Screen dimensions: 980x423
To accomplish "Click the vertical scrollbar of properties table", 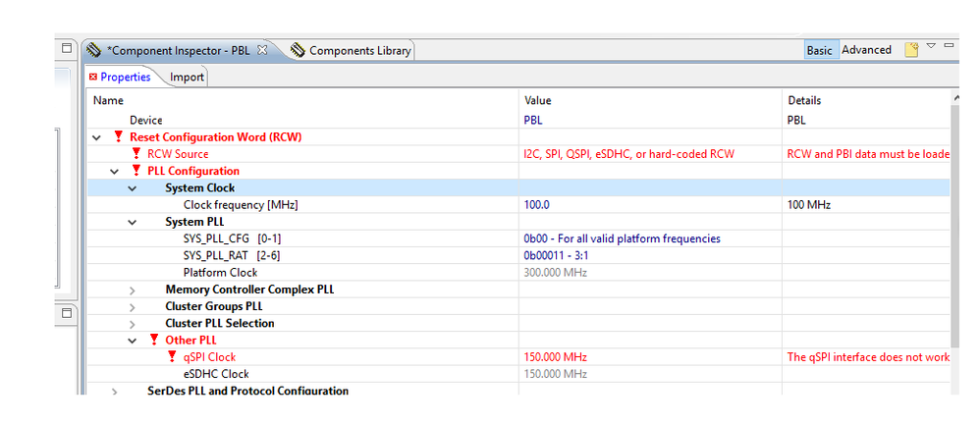I will 955,225.
